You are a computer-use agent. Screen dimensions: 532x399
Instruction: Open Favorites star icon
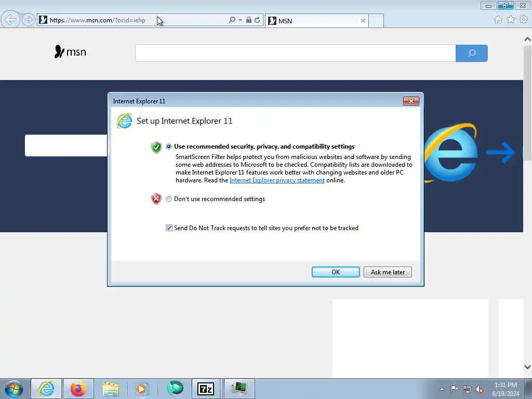511,20
